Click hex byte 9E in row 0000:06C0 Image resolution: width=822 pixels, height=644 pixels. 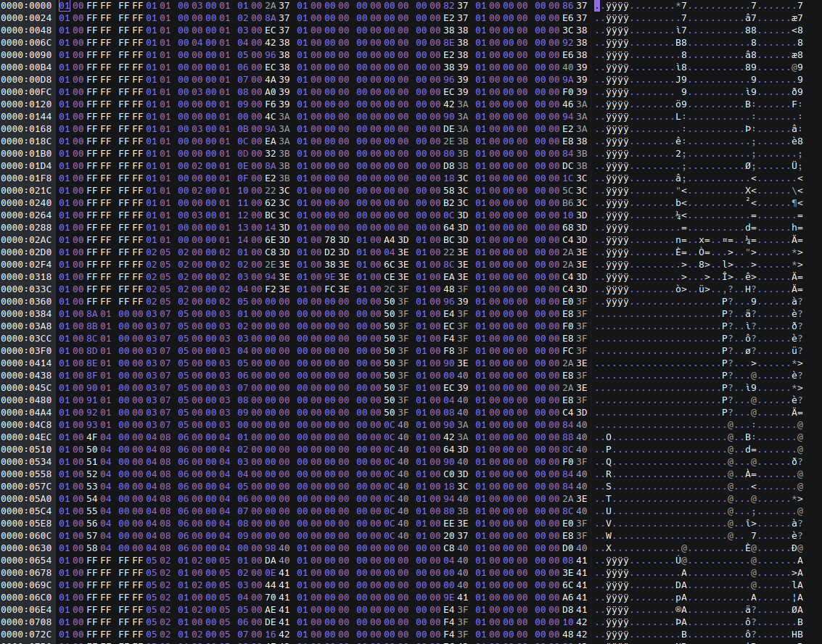(x=449, y=598)
